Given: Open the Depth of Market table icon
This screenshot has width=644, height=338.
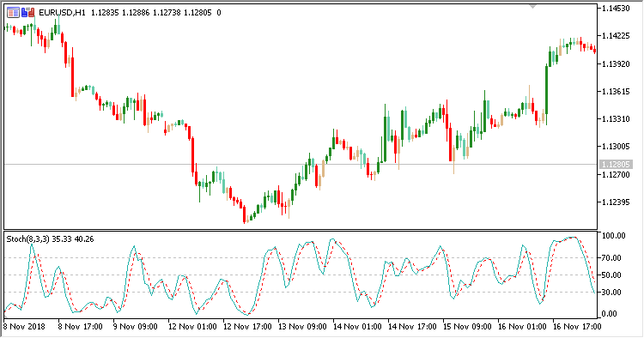Looking at the screenshot, I should [13, 13].
